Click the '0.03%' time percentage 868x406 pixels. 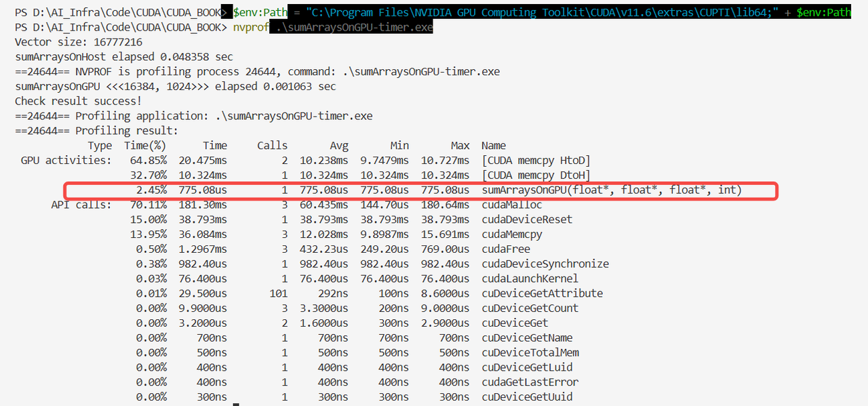(x=151, y=279)
